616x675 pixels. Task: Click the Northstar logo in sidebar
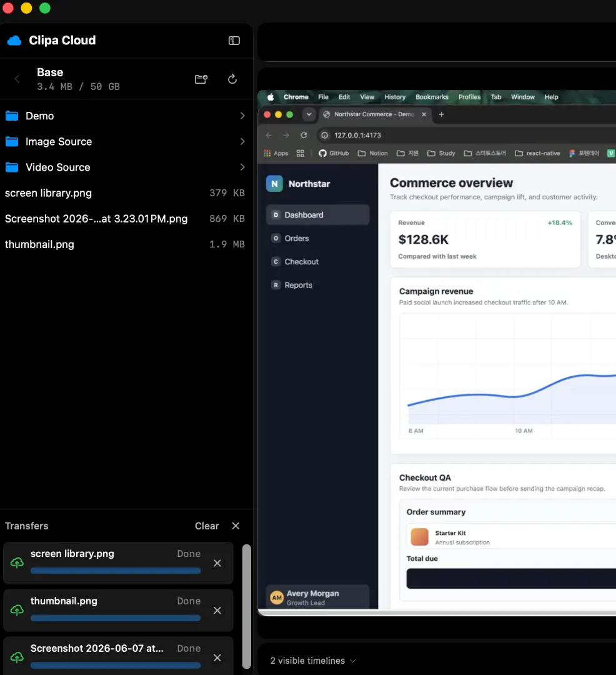[x=274, y=184]
